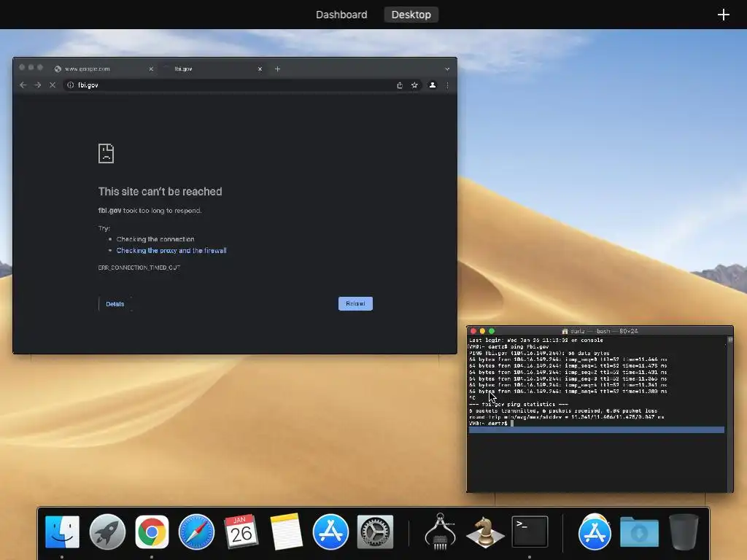Image resolution: width=747 pixels, height=560 pixels.
Task: Click the Reload button on error page
Action: pyautogui.click(x=355, y=304)
